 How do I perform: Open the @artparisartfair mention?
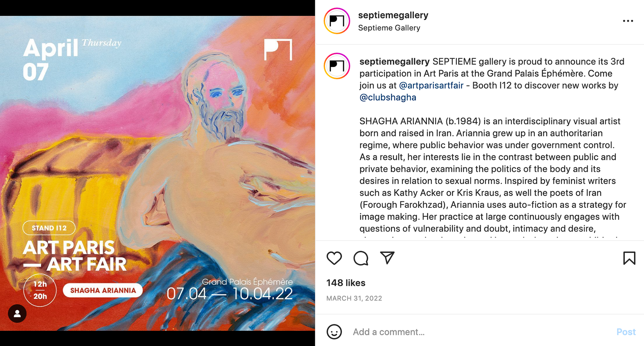click(431, 85)
